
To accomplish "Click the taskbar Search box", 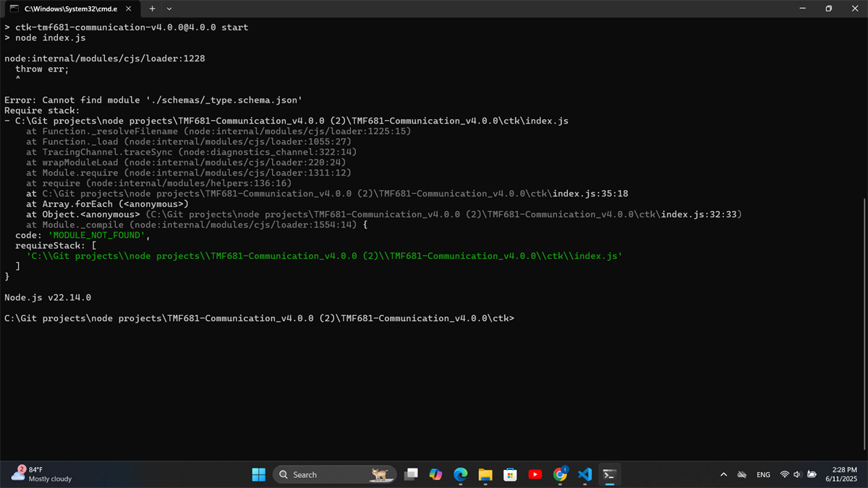I will [334, 474].
